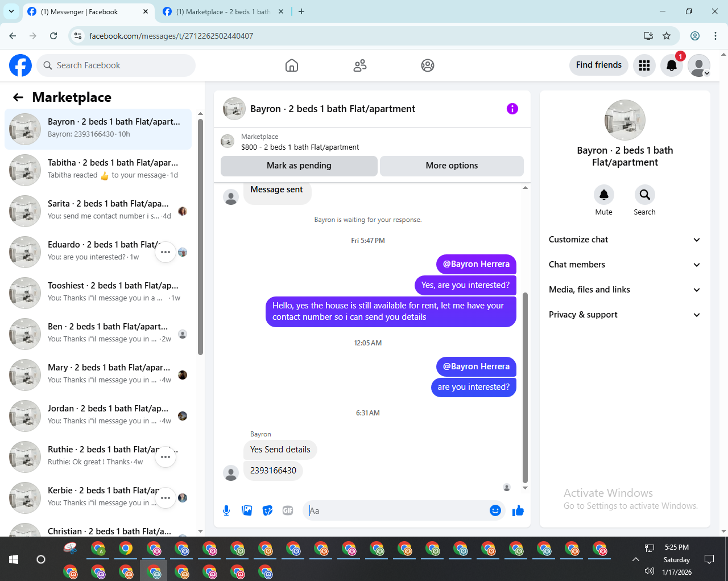Expand Privacy & support section
728x581 pixels.
[x=625, y=315]
